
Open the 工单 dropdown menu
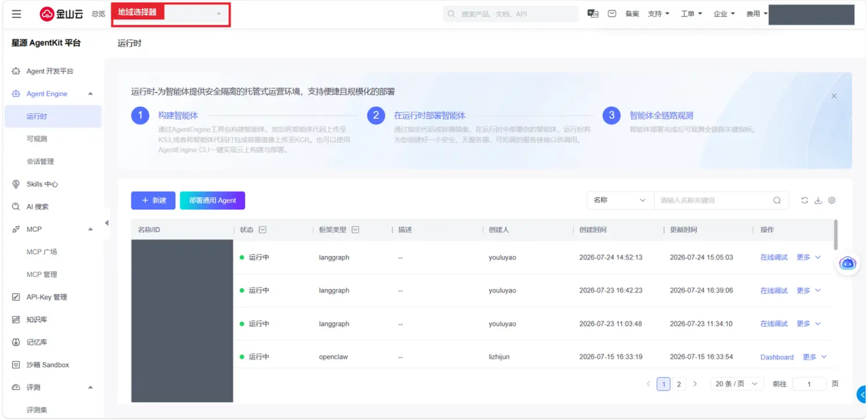coord(691,14)
